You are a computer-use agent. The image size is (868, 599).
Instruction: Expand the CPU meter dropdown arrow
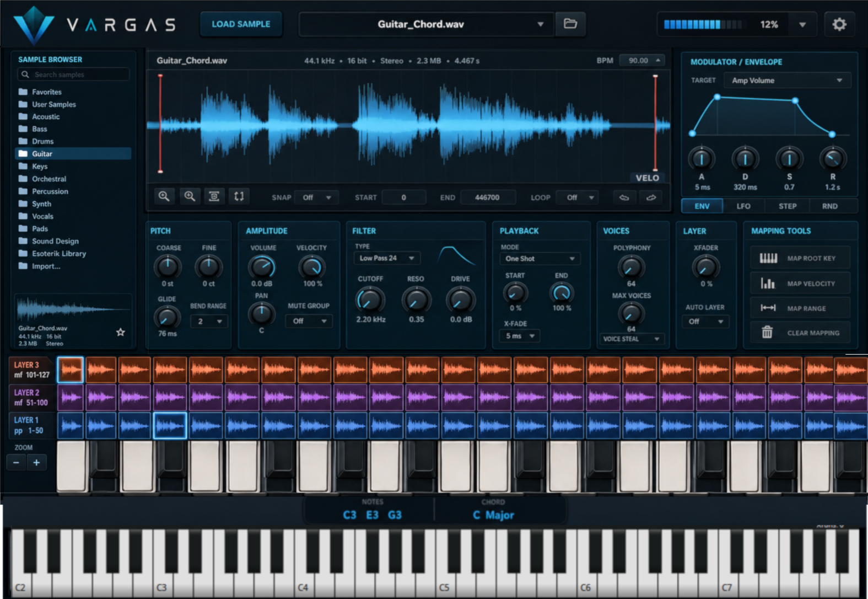(x=802, y=24)
